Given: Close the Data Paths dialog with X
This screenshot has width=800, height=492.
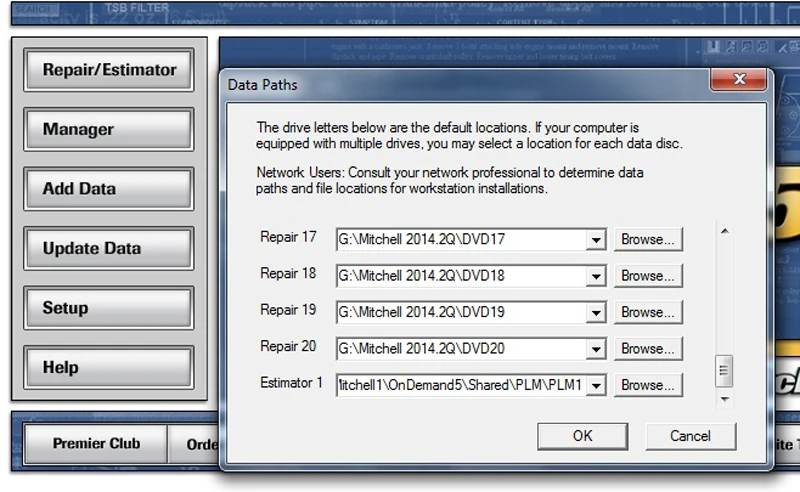Looking at the screenshot, I should click(739, 80).
